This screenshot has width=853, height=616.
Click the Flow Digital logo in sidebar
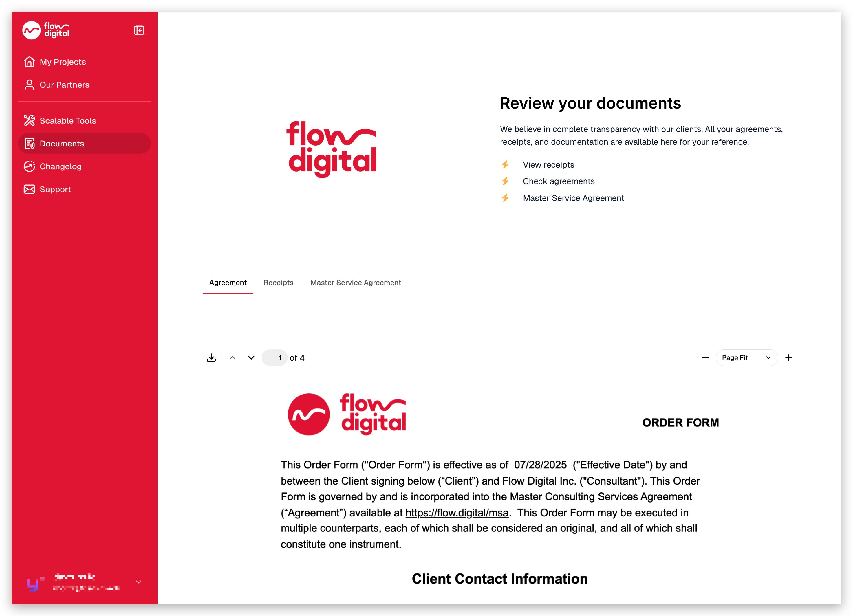tap(46, 30)
